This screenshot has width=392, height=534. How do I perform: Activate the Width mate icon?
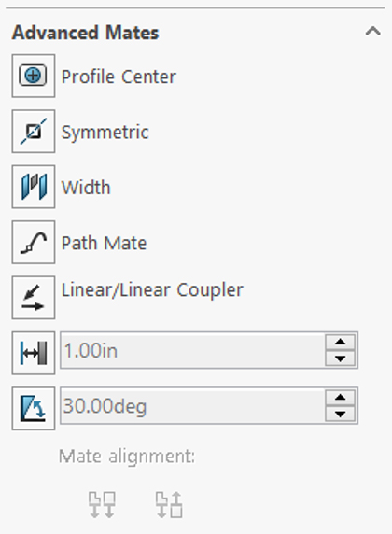[34, 187]
